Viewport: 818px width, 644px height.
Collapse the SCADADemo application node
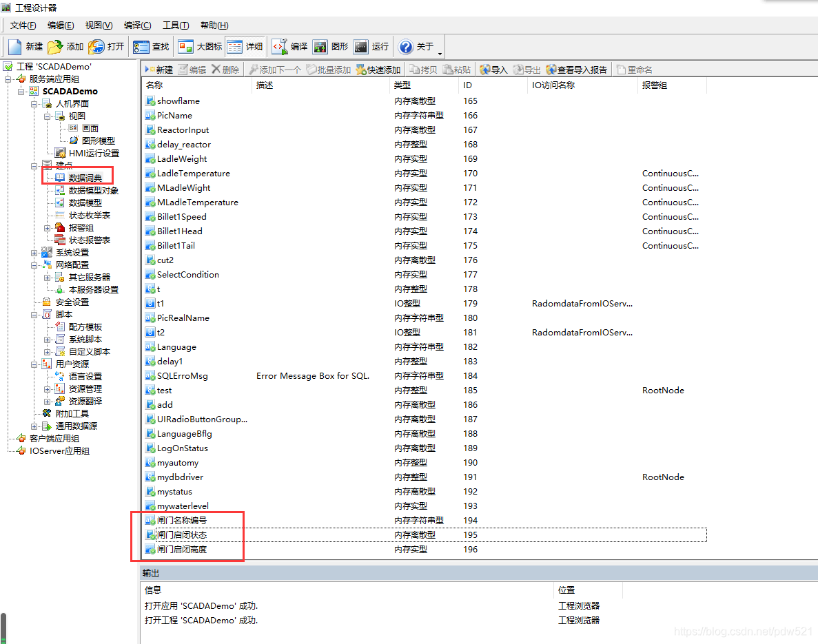pyautogui.click(x=21, y=91)
